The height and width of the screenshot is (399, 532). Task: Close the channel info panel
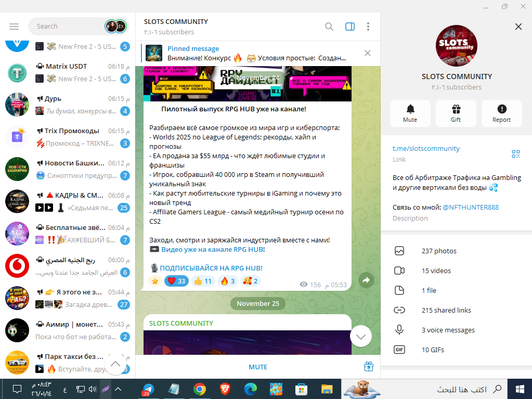coord(518,27)
